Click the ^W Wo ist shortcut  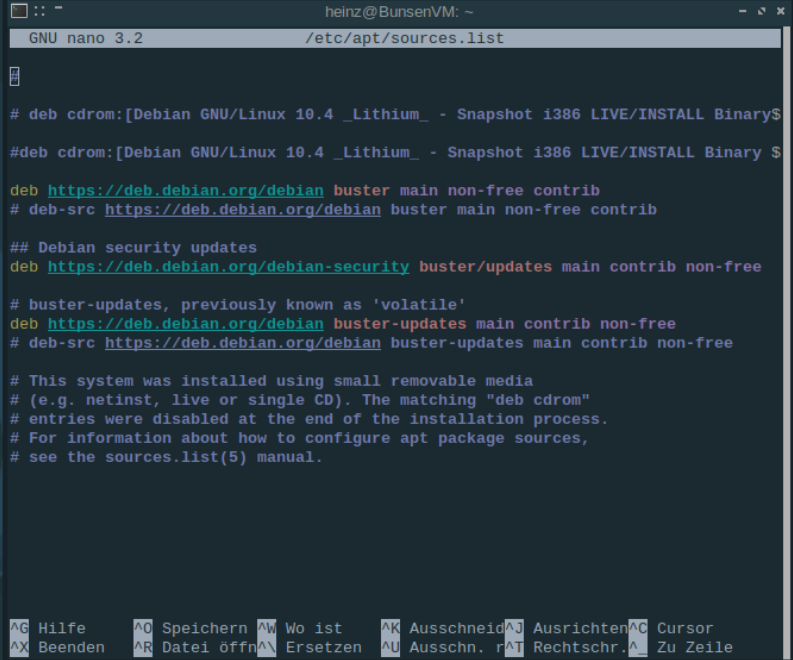pyautogui.click(x=300, y=629)
